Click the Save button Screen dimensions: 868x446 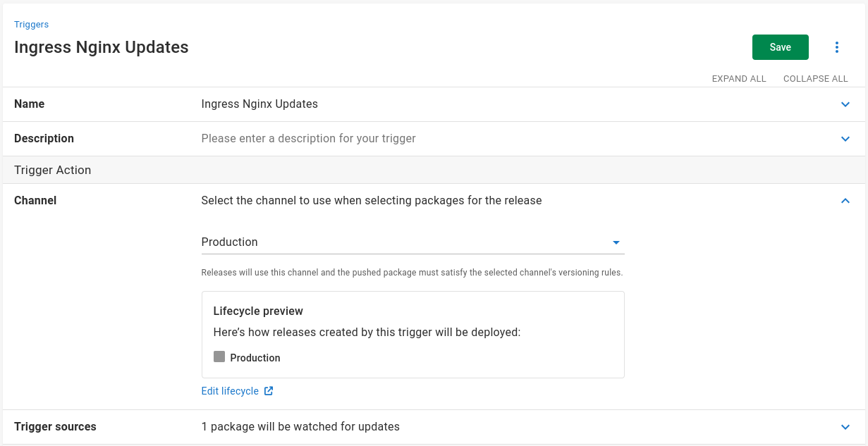tap(780, 47)
